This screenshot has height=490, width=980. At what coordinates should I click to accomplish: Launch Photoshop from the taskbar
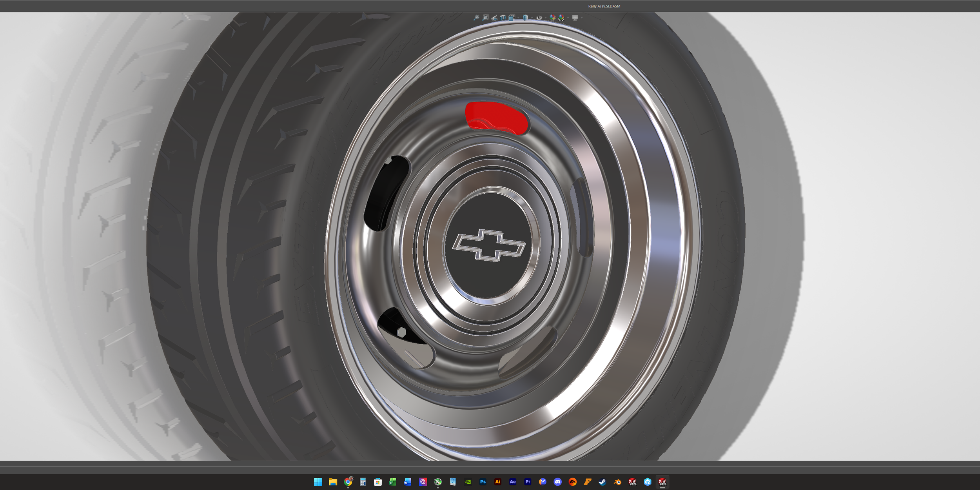click(483, 482)
